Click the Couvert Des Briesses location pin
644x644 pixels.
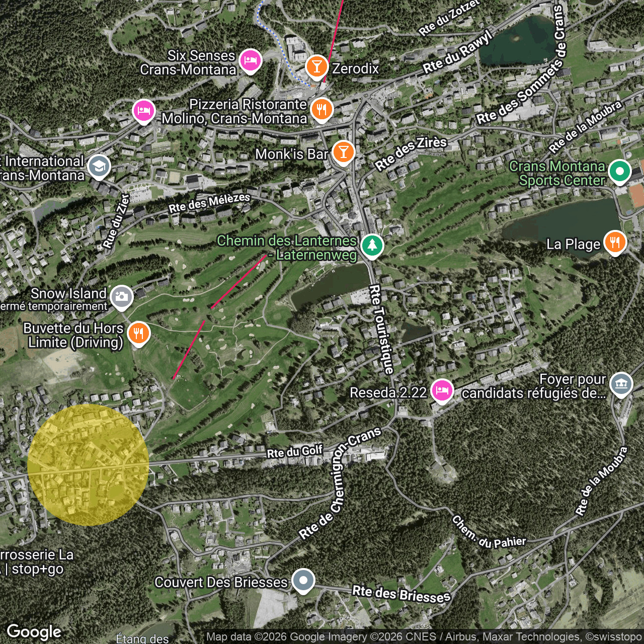pos(303,581)
